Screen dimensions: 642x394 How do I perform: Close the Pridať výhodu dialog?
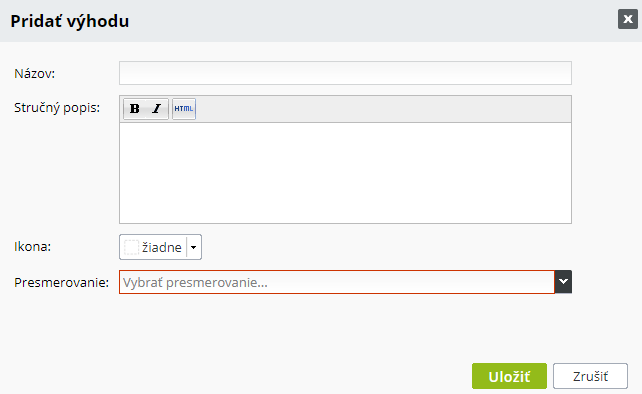click(628, 19)
